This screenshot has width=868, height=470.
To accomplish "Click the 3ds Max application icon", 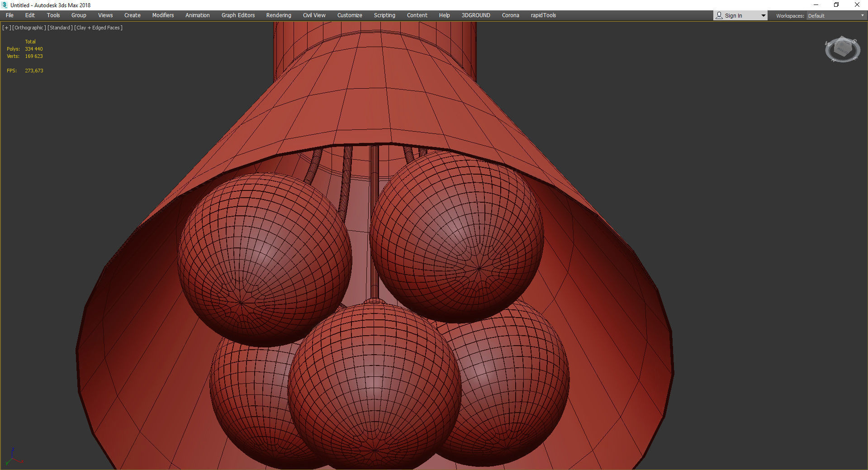I will [5, 5].
